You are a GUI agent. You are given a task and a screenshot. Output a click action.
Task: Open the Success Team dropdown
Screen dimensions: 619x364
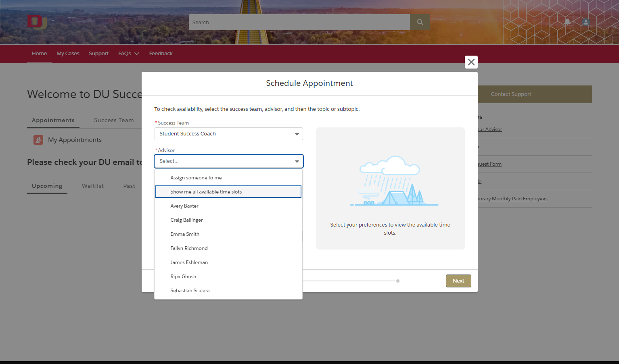click(229, 134)
